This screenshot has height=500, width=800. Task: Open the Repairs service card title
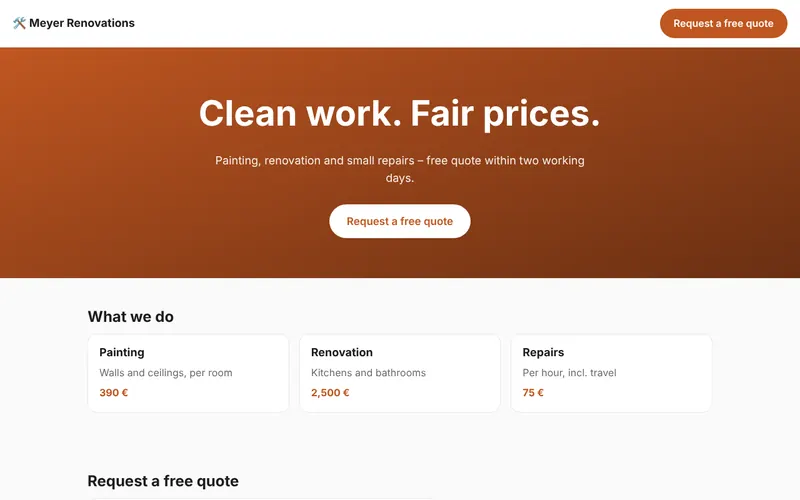click(x=543, y=353)
